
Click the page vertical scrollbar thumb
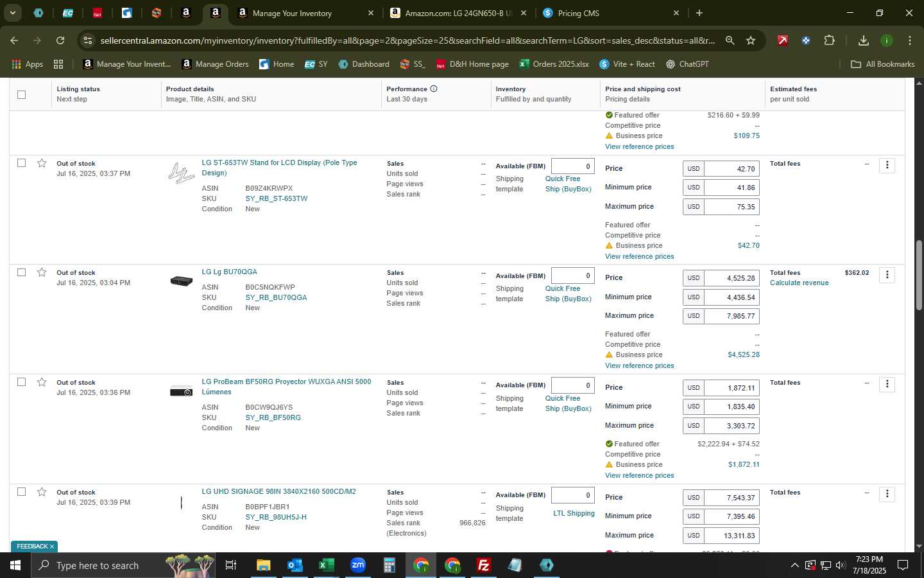point(919,275)
